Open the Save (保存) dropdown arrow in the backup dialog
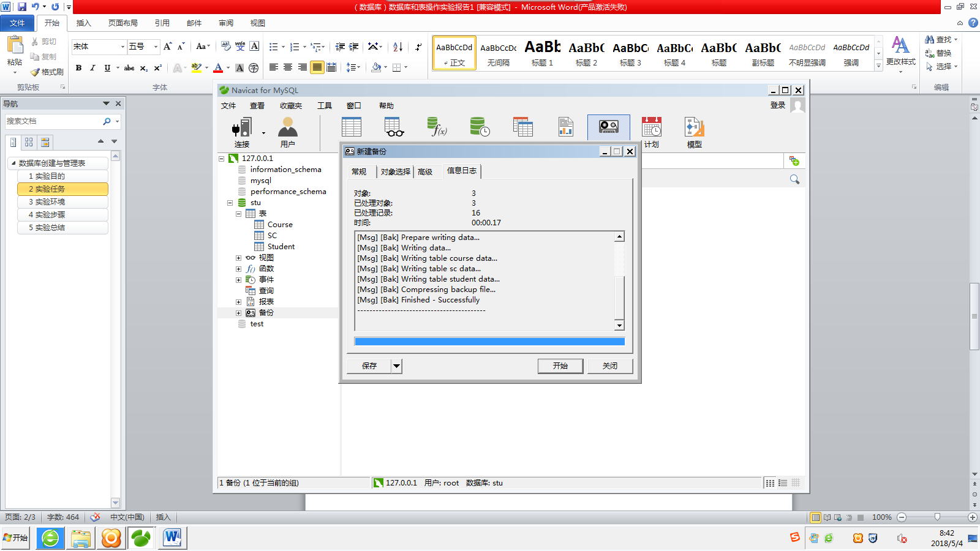The height and width of the screenshot is (551, 980). pyautogui.click(x=397, y=366)
